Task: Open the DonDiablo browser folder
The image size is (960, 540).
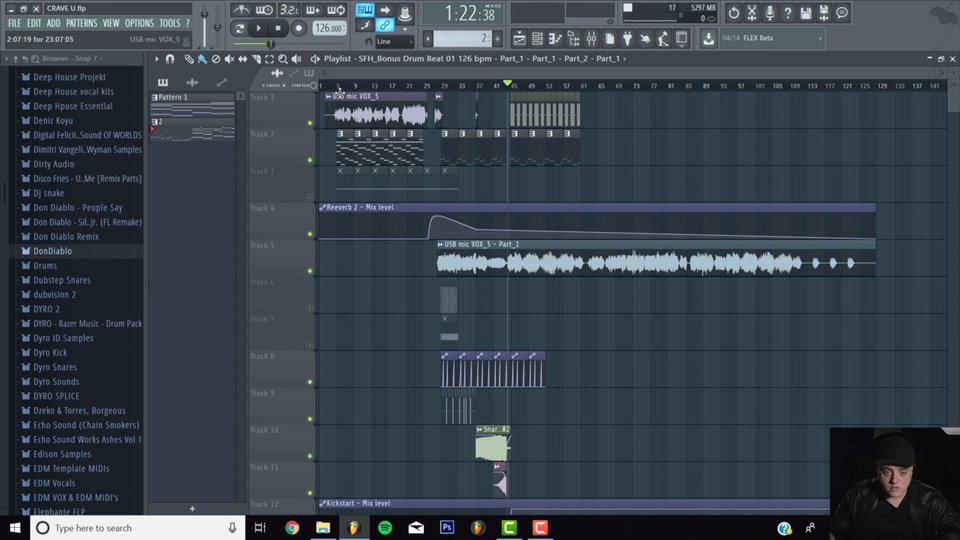Action: tap(52, 251)
